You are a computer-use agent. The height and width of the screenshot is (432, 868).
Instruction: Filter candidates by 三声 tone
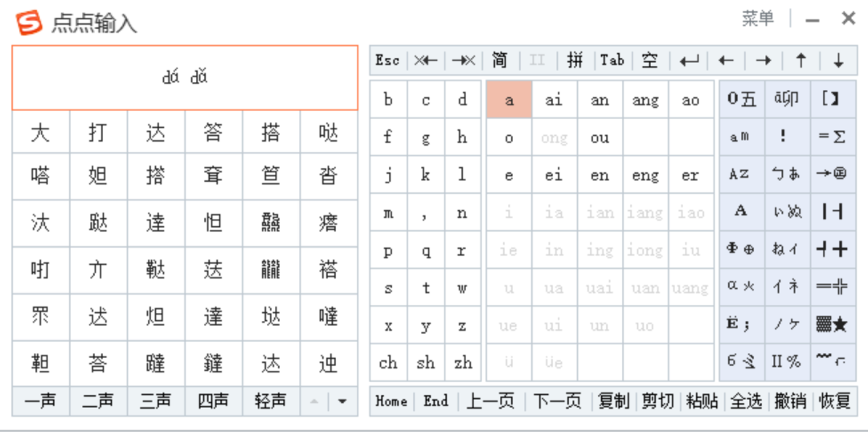pos(156,401)
